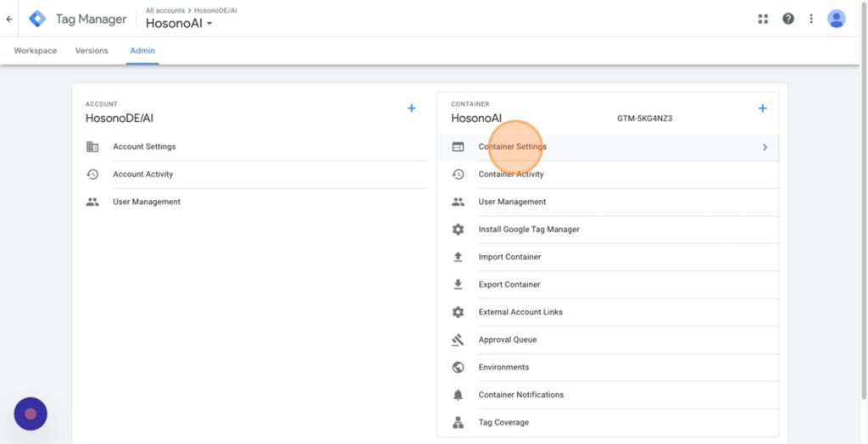The height and width of the screenshot is (444, 868).
Task: Click the External Account Links gear icon
Action: (x=458, y=312)
